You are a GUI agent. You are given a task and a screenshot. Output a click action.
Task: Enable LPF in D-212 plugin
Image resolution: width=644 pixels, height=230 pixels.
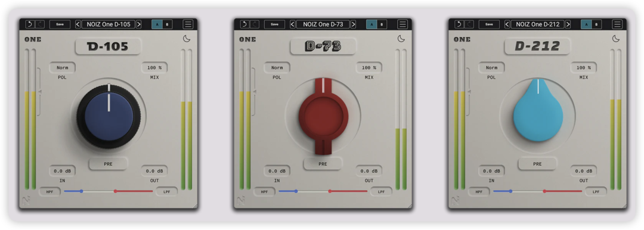click(x=596, y=191)
